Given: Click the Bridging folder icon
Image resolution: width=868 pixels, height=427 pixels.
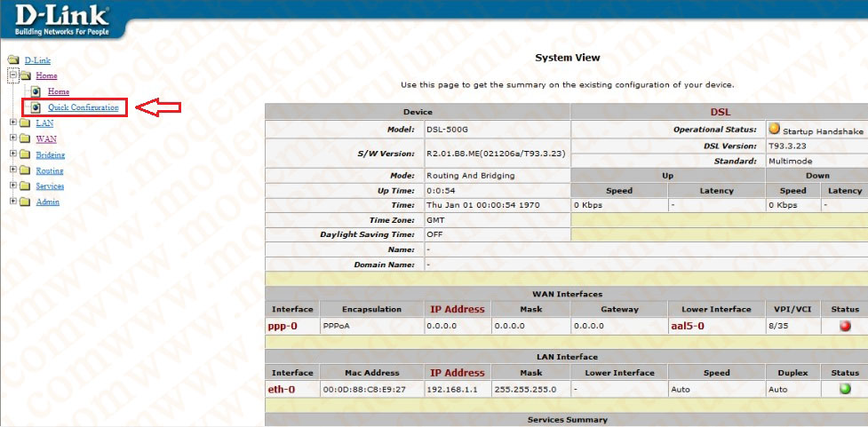Looking at the screenshot, I should 24,154.
